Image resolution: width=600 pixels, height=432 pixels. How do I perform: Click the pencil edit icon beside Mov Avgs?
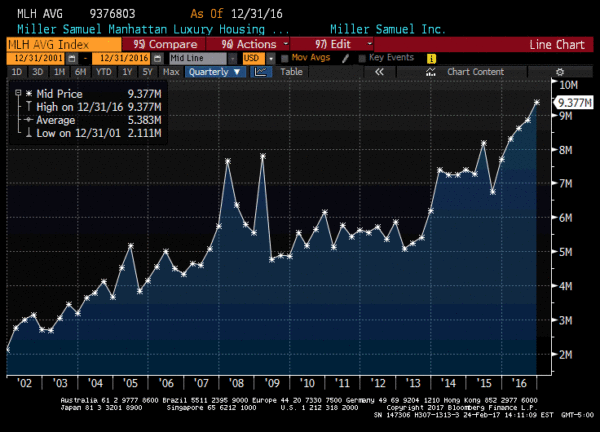click(346, 58)
